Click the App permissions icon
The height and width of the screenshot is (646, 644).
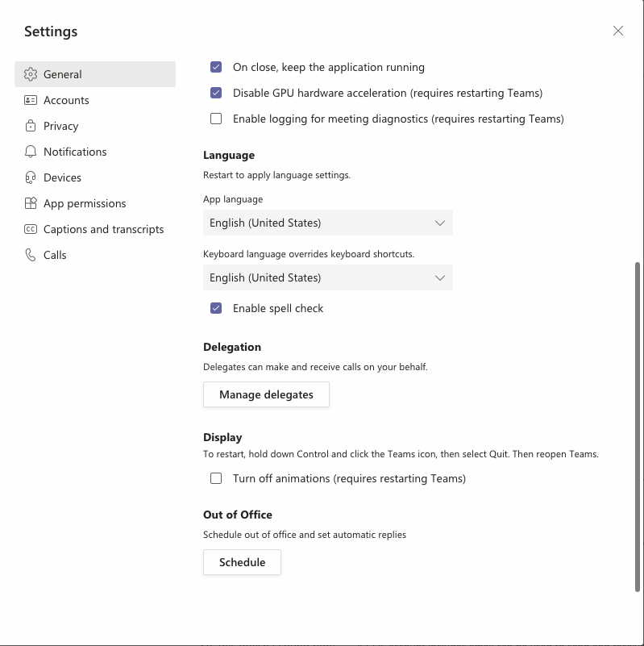pyautogui.click(x=31, y=203)
